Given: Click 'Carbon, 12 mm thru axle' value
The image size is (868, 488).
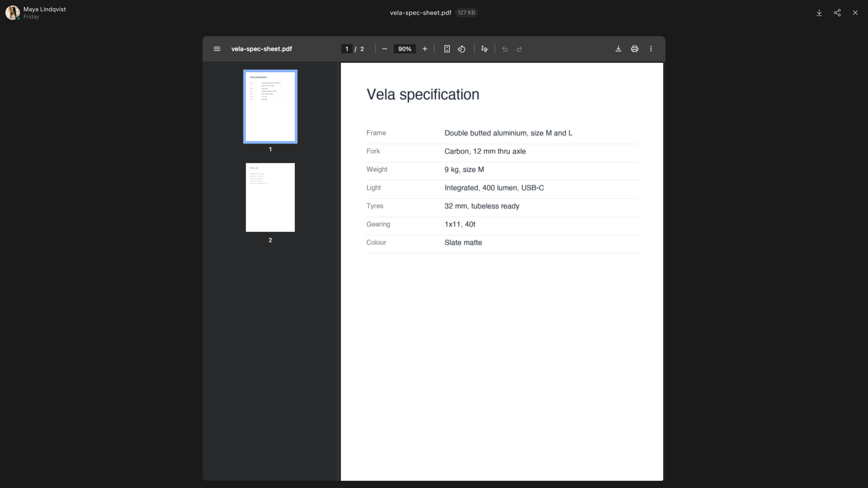Looking at the screenshot, I should point(485,151).
